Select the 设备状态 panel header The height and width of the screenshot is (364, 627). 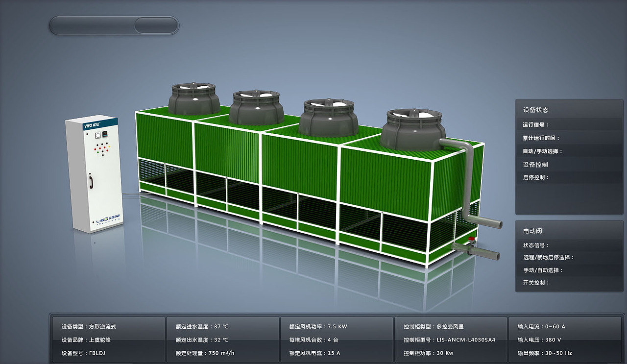pyautogui.click(x=535, y=110)
